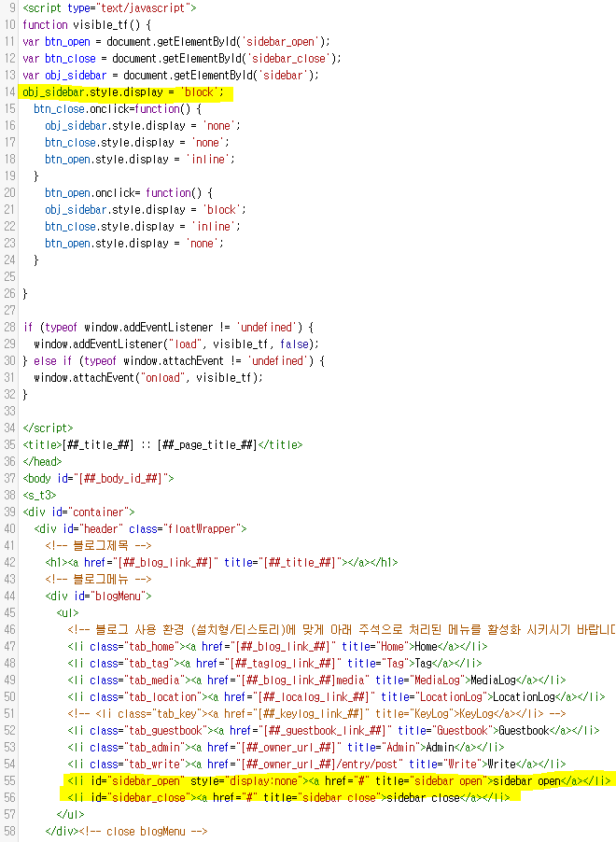Click the tab_write list item line
This screenshot has height=842, width=616.
(316, 765)
